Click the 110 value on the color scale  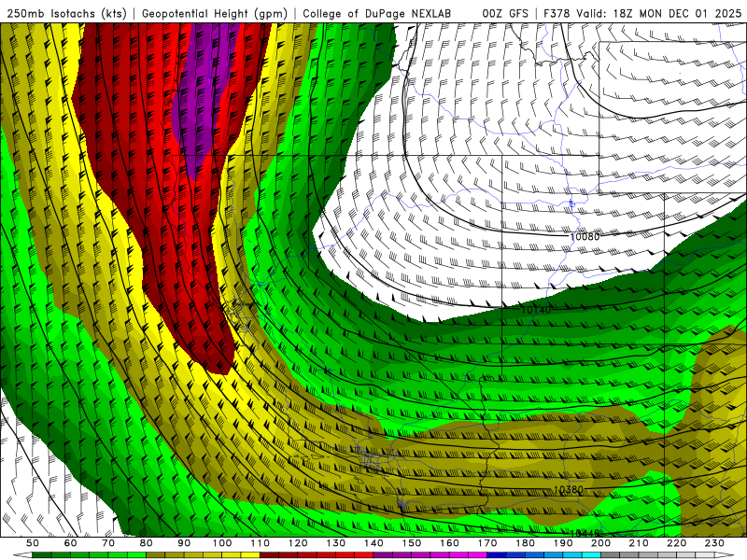click(x=260, y=543)
